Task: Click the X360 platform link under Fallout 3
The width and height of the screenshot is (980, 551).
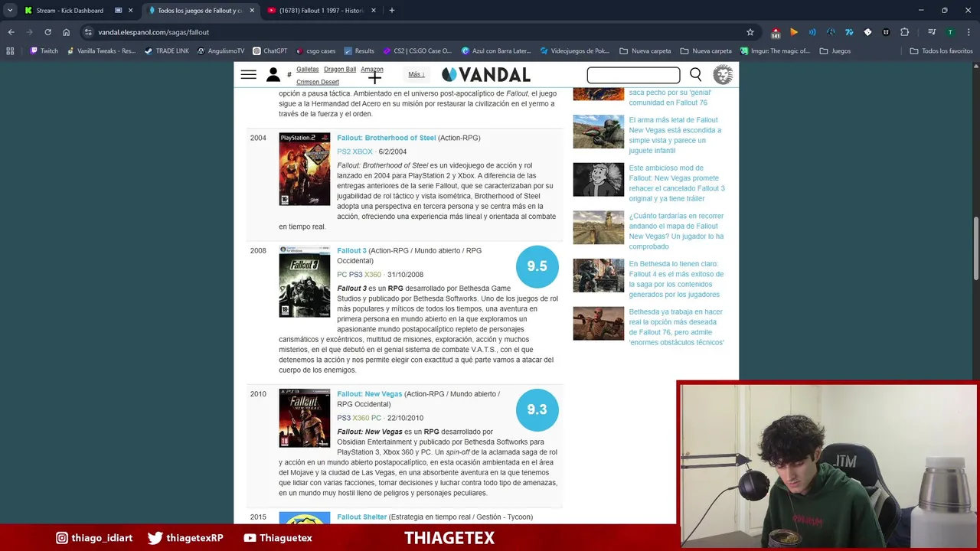Action: coord(373,275)
